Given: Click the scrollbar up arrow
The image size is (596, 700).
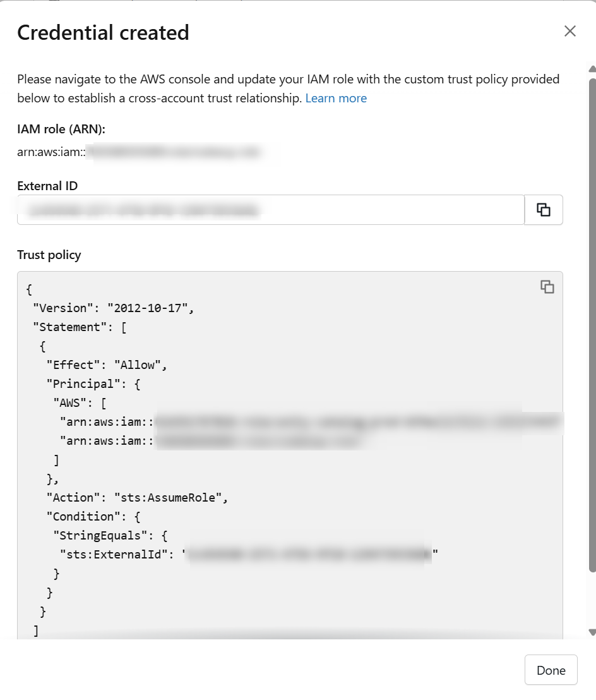Looking at the screenshot, I should tap(592, 69).
